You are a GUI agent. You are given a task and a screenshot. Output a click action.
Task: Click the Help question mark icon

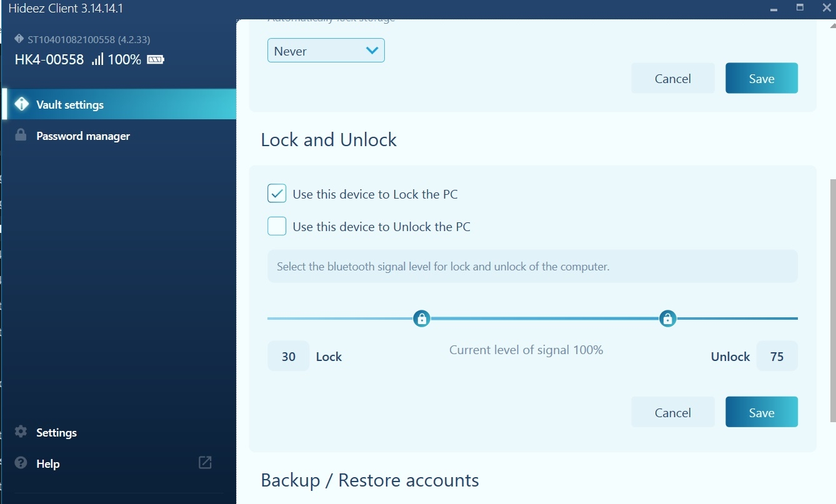[21, 463]
